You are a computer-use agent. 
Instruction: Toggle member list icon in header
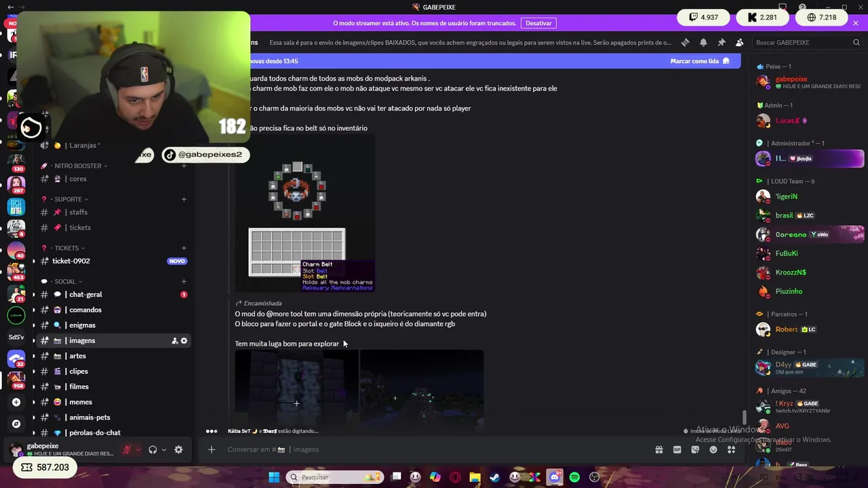739,42
